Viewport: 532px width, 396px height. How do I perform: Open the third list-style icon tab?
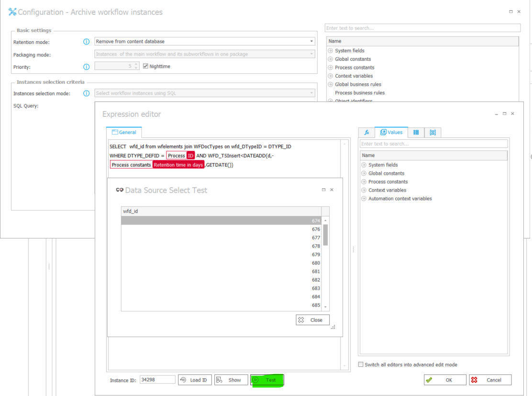pos(416,133)
